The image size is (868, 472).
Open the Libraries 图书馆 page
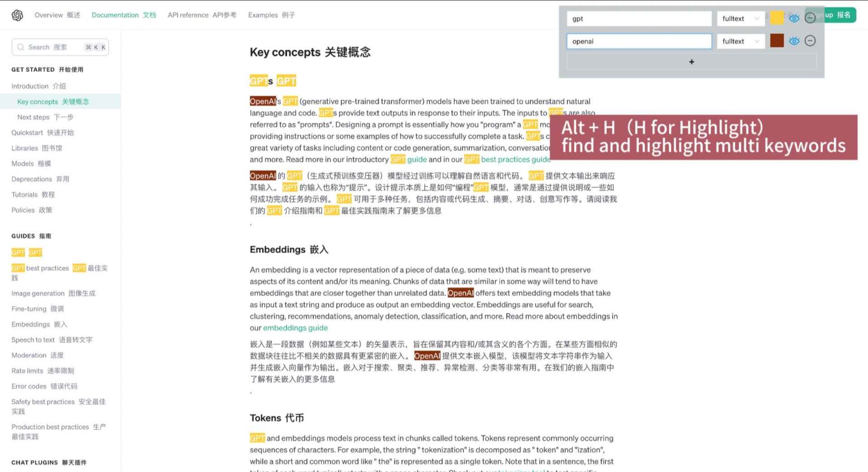click(x=37, y=148)
